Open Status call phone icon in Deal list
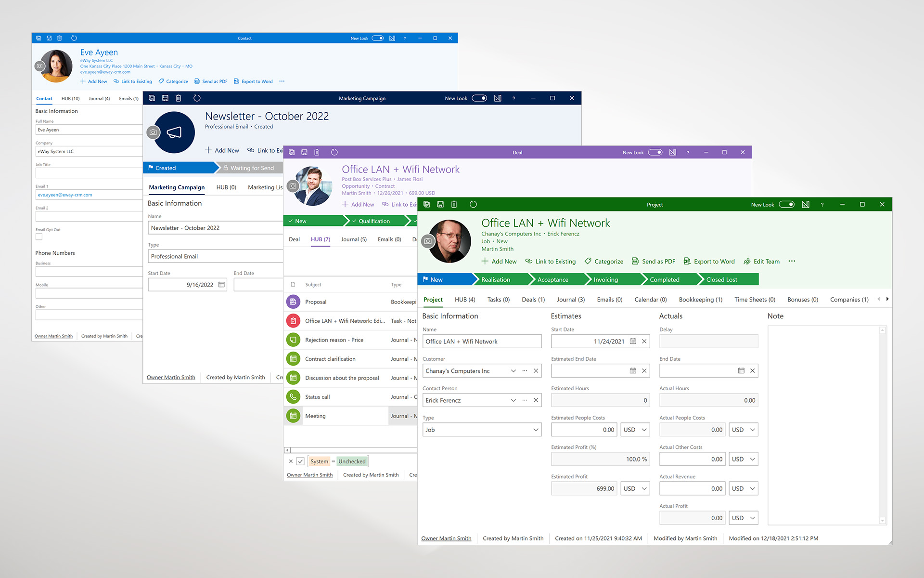The image size is (924, 578). [293, 397]
